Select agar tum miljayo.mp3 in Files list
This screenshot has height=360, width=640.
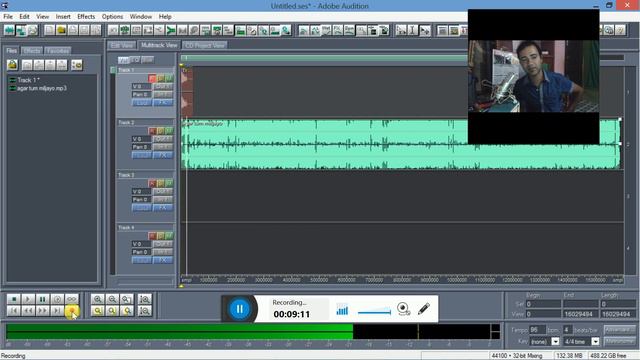click(38, 88)
